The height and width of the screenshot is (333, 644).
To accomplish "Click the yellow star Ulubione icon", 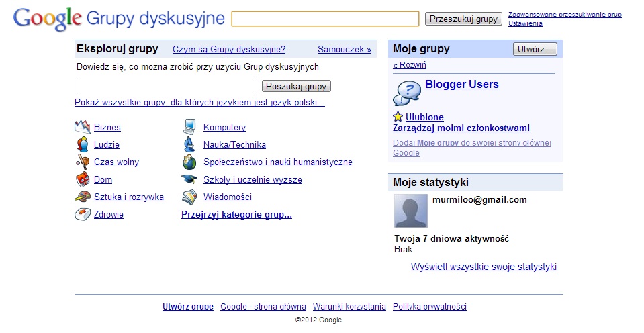I will [398, 117].
